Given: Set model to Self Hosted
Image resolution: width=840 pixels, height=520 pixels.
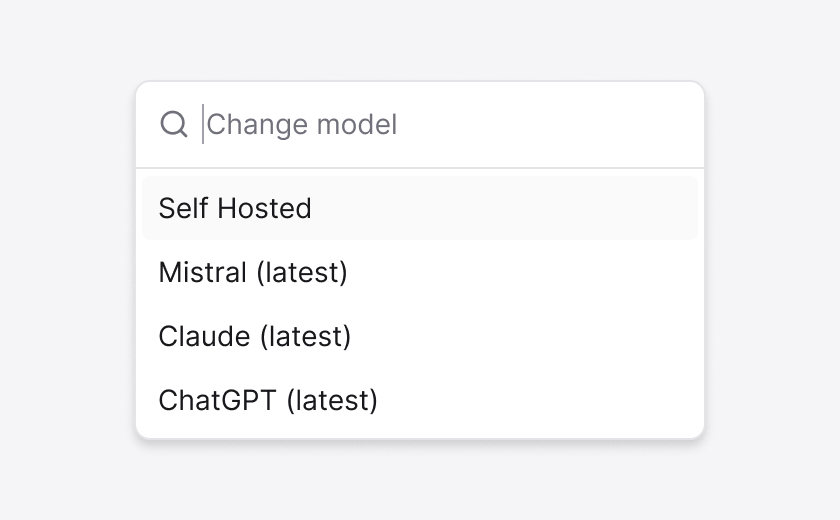Looking at the screenshot, I should click(235, 208).
